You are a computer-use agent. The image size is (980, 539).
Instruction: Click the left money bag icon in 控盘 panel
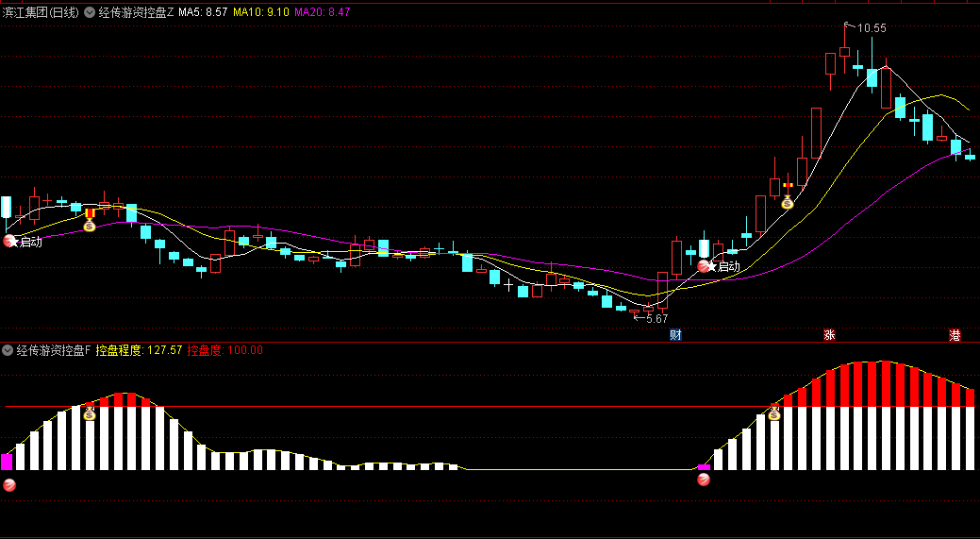click(90, 413)
